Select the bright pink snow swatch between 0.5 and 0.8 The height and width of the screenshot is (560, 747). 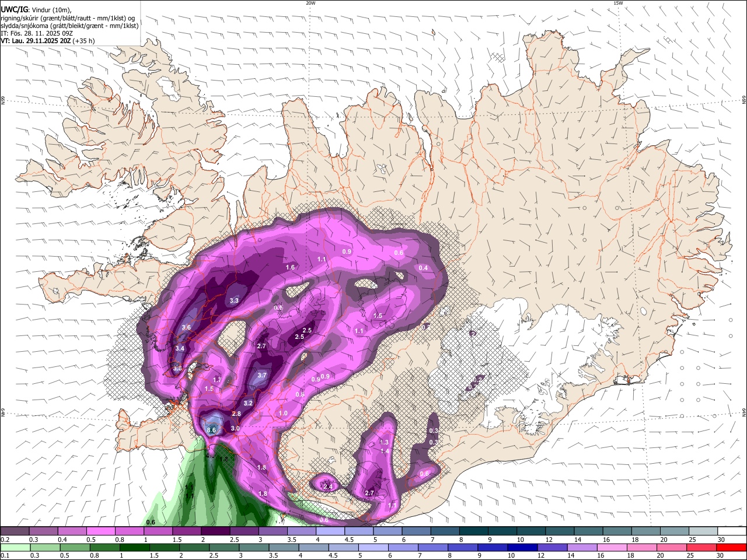100,531
